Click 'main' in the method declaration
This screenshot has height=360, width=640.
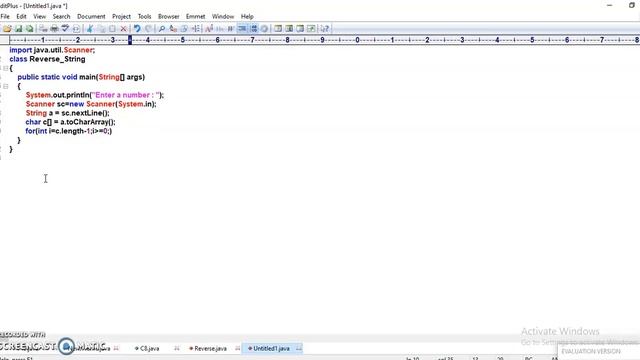(87, 77)
